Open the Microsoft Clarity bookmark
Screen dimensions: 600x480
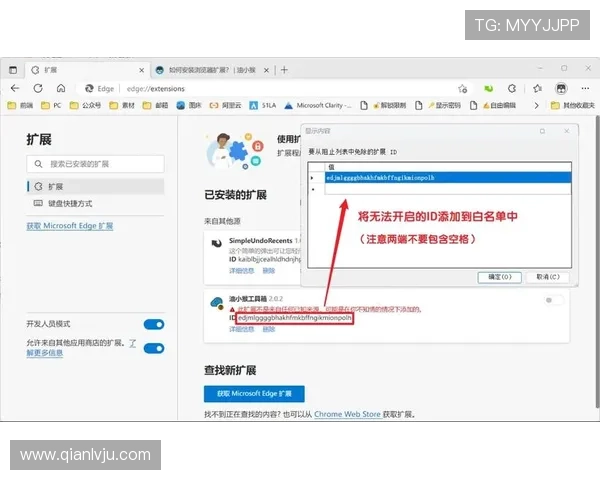(x=319, y=105)
